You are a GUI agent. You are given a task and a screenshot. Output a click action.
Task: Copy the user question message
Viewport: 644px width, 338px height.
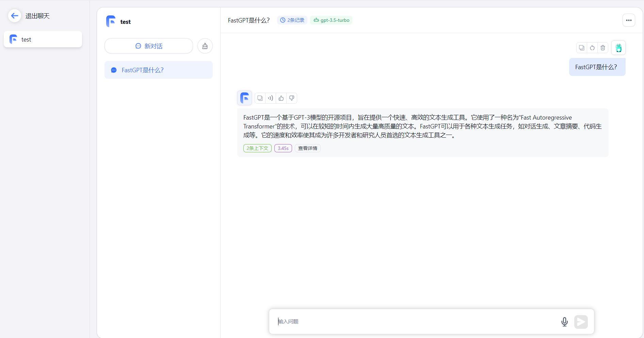click(582, 48)
